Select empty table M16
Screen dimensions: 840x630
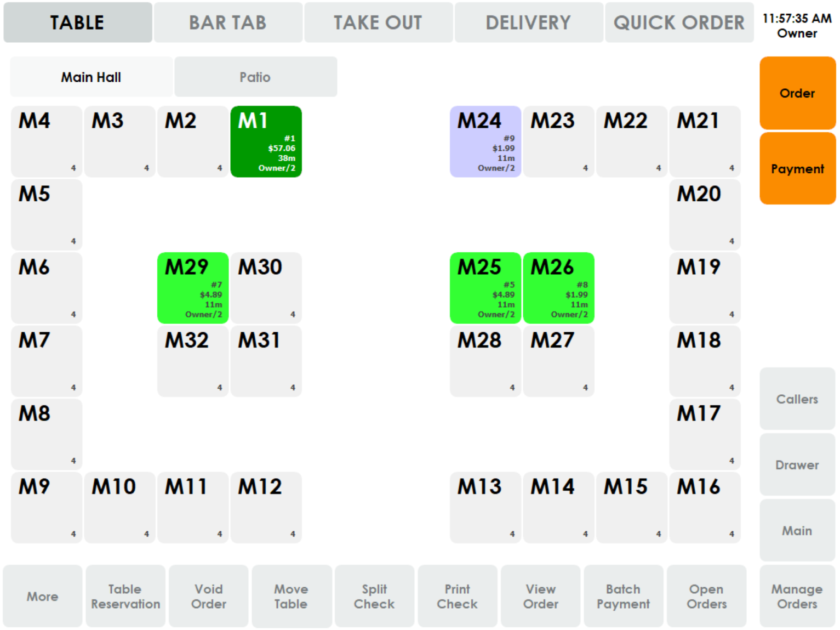[x=705, y=508]
